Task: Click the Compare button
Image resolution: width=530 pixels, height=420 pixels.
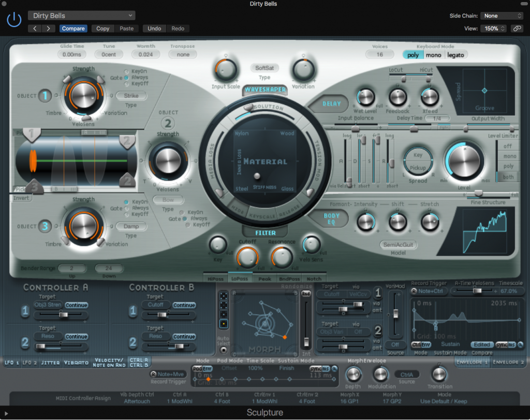Action: pyautogui.click(x=73, y=28)
